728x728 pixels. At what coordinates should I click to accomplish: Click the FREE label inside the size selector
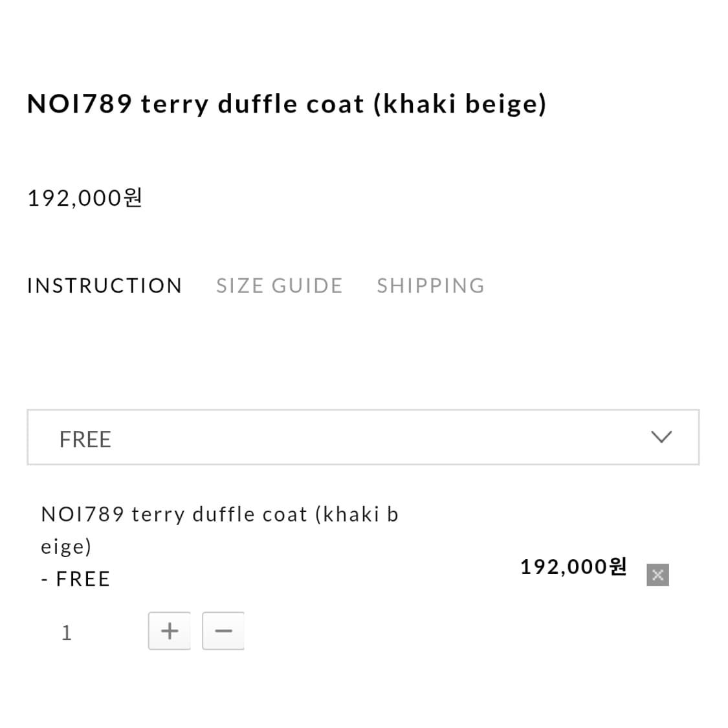(85, 439)
